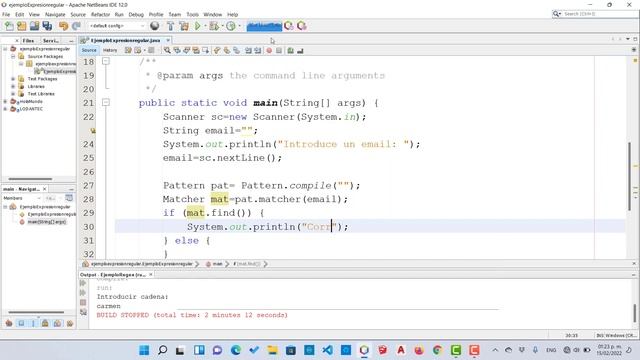This screenshot has height=360, width=640.
Task: Click the Search field in top right
Action: [x=595, y=14]
